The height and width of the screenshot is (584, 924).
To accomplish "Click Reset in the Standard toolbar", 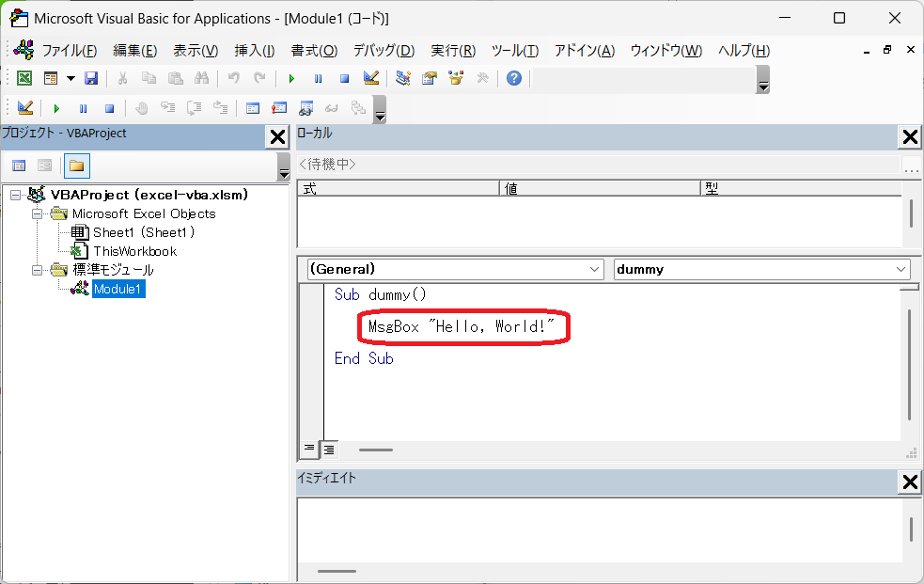I will tap(345, 78).
